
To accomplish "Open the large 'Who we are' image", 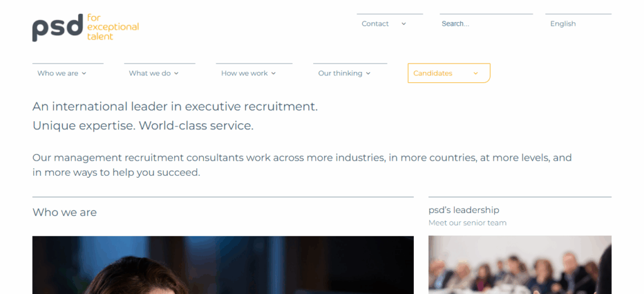I will click(223, 265).
